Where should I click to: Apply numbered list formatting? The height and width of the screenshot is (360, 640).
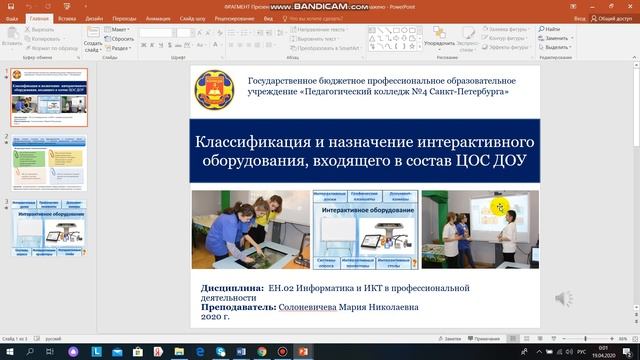click(245, 33)
